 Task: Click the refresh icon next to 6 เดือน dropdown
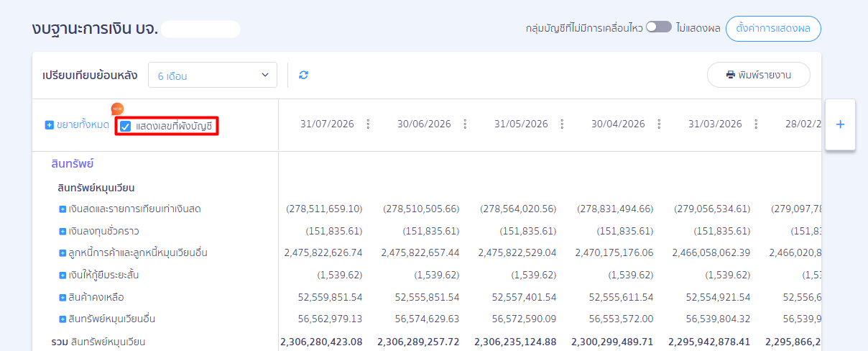click(x=304, y=75)
